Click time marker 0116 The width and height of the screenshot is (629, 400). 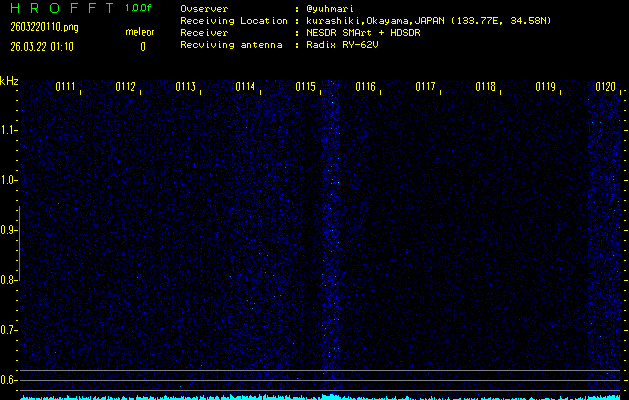coord(365,87)
